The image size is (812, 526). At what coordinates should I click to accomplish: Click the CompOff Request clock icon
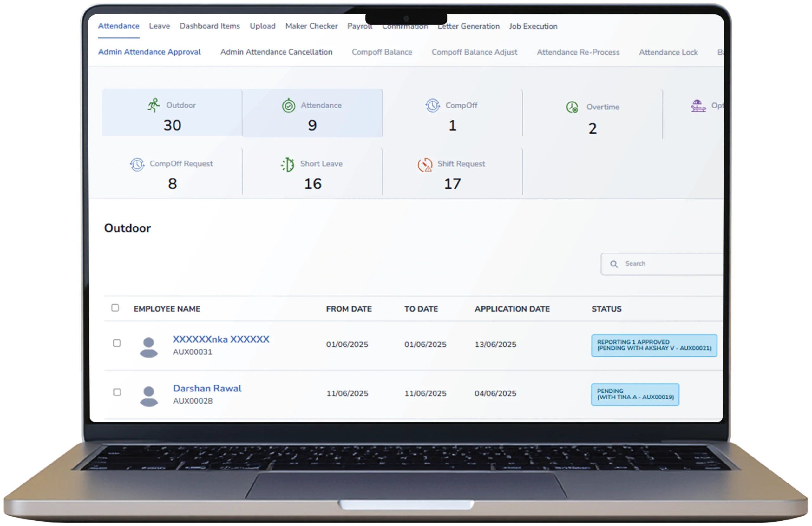(x=137, y=164)
